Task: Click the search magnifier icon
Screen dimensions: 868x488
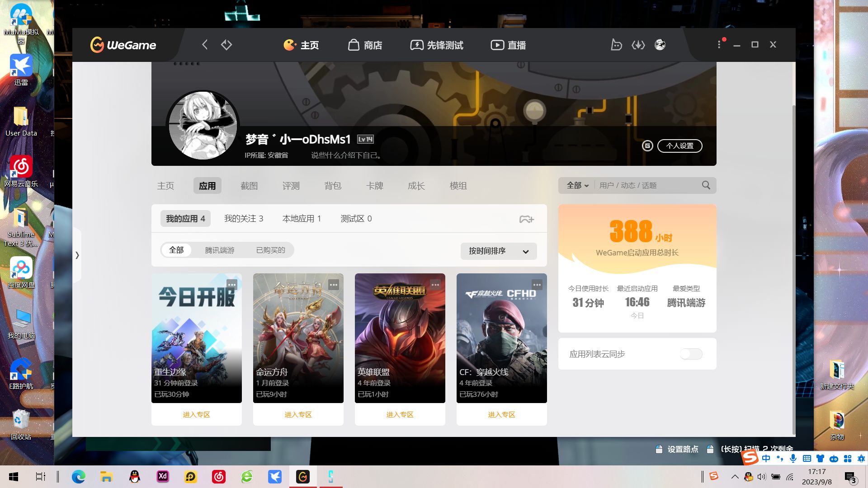Action: pyautogui.click(x=706, y=185)
